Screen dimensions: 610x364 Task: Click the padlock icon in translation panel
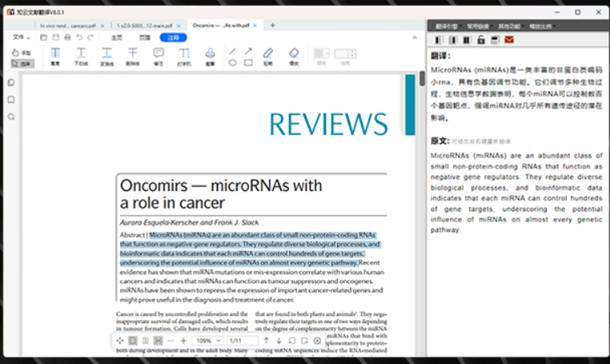point(481,39)
